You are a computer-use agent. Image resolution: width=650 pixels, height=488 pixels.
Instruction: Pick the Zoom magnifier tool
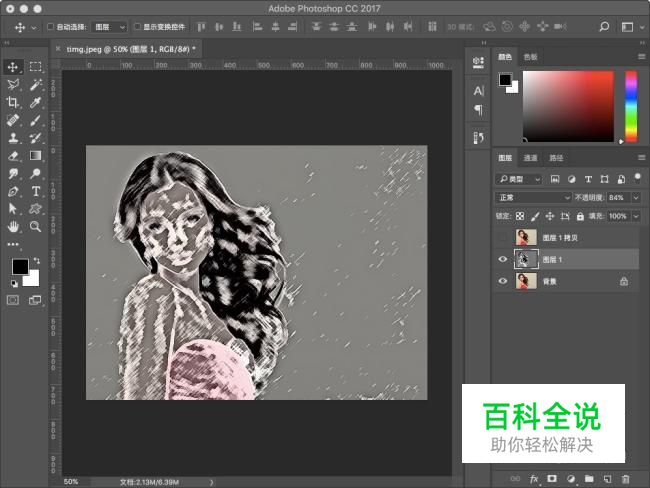coord(35,227)
